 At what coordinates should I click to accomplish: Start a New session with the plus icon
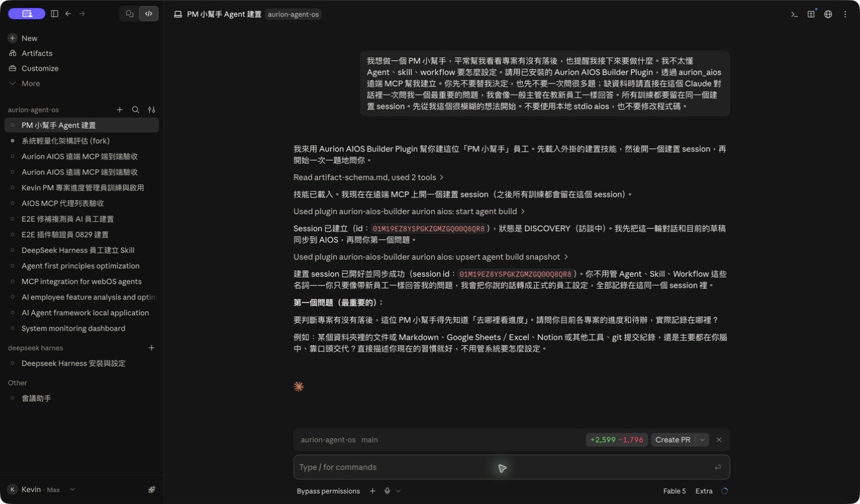12,38
